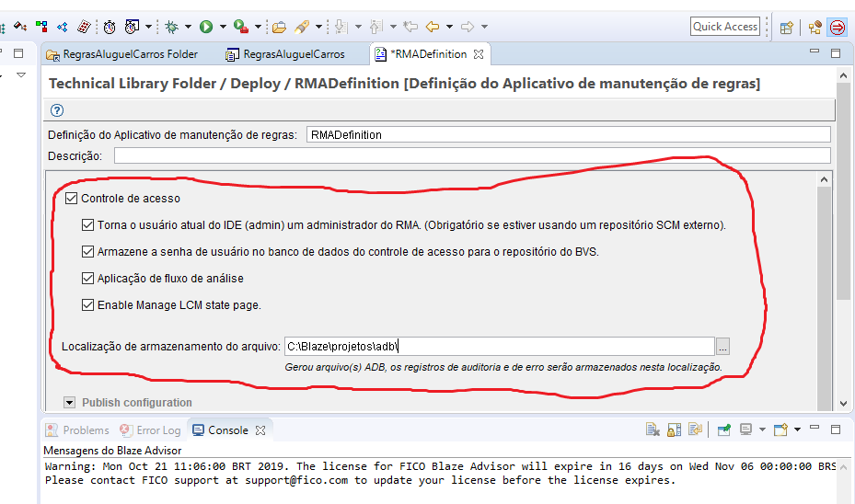Screen dimensions: 855x504
Task: Switch to the hierarchy with bean perspective
Action: 815,28
